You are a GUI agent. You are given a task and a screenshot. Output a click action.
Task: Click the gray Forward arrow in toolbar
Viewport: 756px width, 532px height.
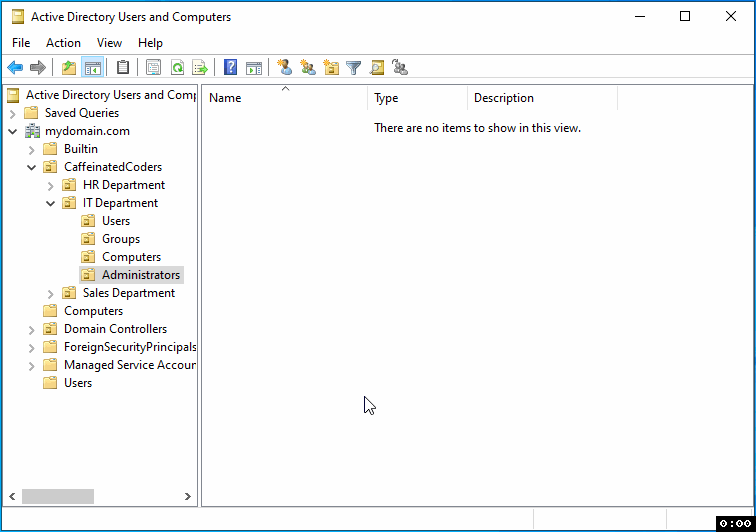tap(38, 68)
